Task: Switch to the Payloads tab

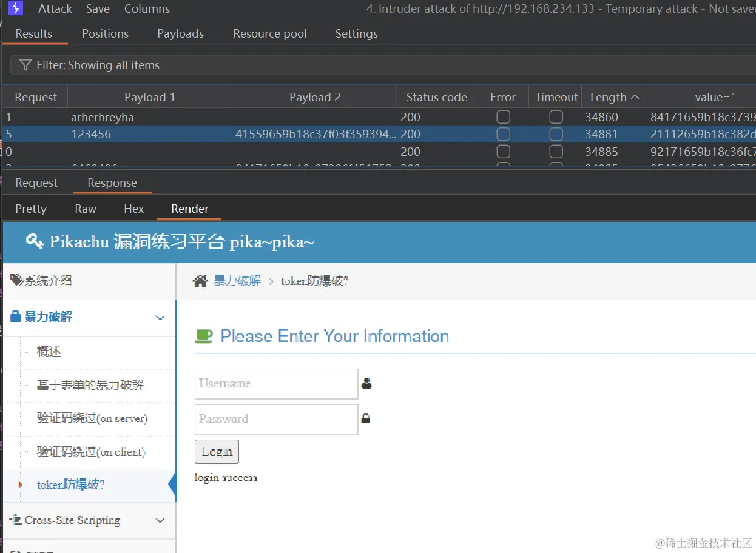Action: click(x=180, y=33)
